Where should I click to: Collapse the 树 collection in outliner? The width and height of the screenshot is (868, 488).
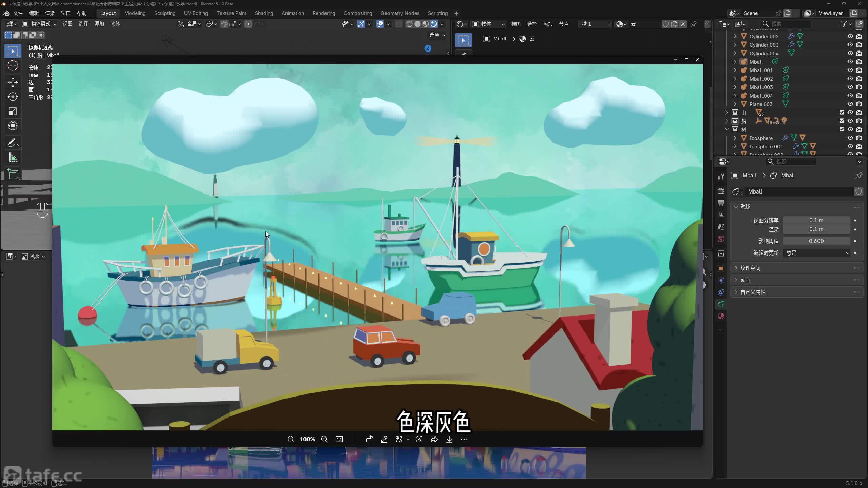[727, 129]
